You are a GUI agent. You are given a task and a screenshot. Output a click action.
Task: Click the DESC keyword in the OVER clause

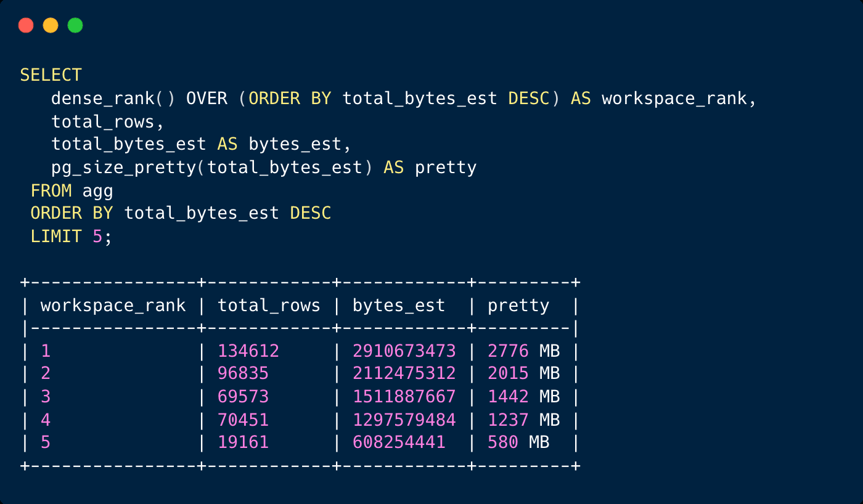[x=529, y=98]
